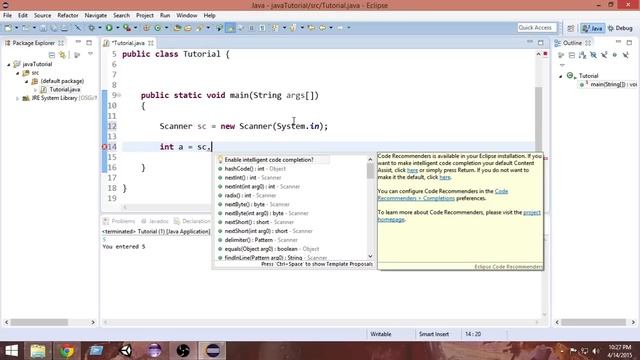Click the scroll-down arrow of proposals list

(370, 256)
